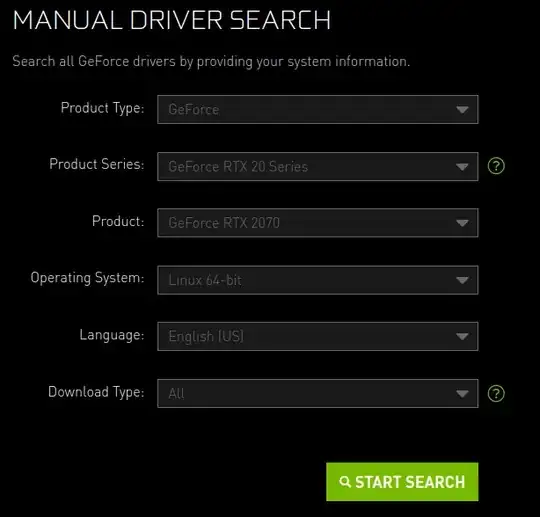Click the 'Download Type:' label
This screenshot has height=517, width=540.
[96, 392]
